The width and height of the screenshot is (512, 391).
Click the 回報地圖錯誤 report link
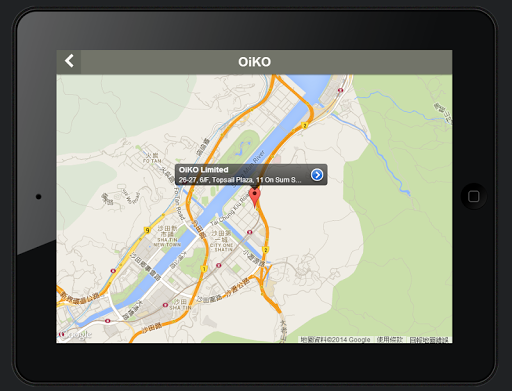[x=429, y=340]
